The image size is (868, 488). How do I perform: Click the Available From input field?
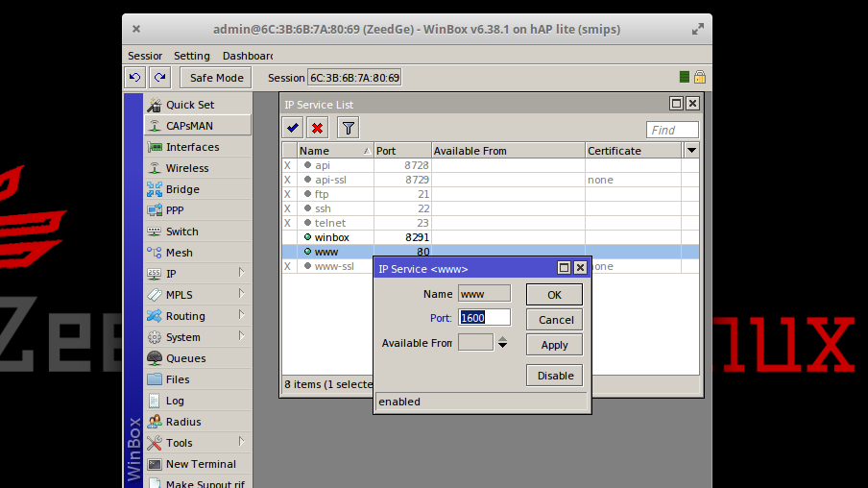point(475,342)
